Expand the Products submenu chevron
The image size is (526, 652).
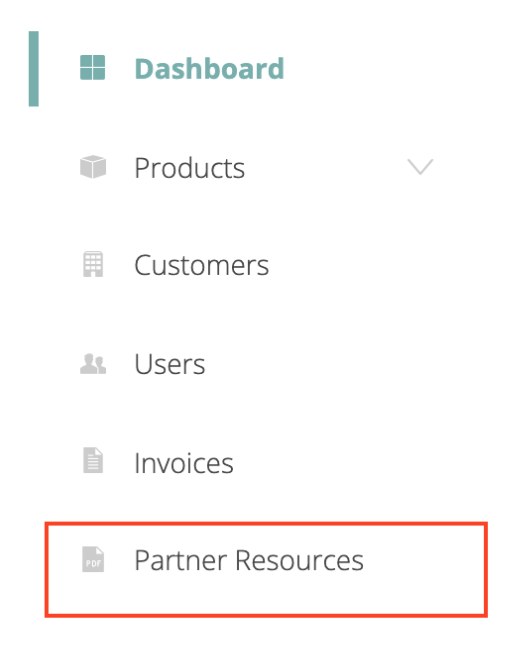coord(420,167)
